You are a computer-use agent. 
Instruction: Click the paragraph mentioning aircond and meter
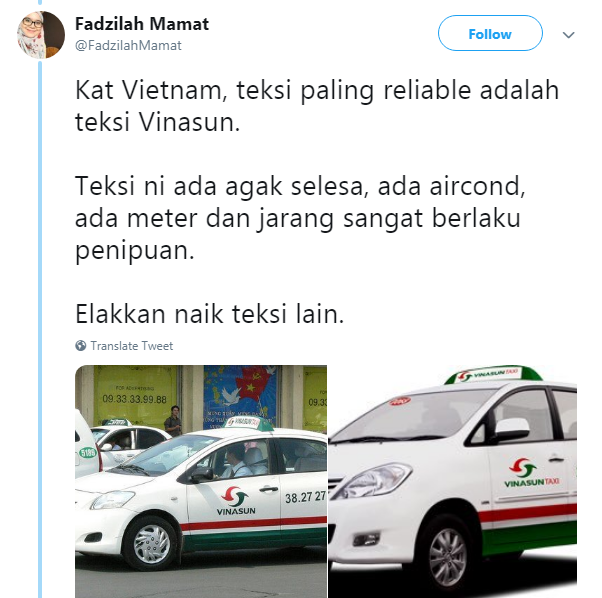[x=300, y=218]
